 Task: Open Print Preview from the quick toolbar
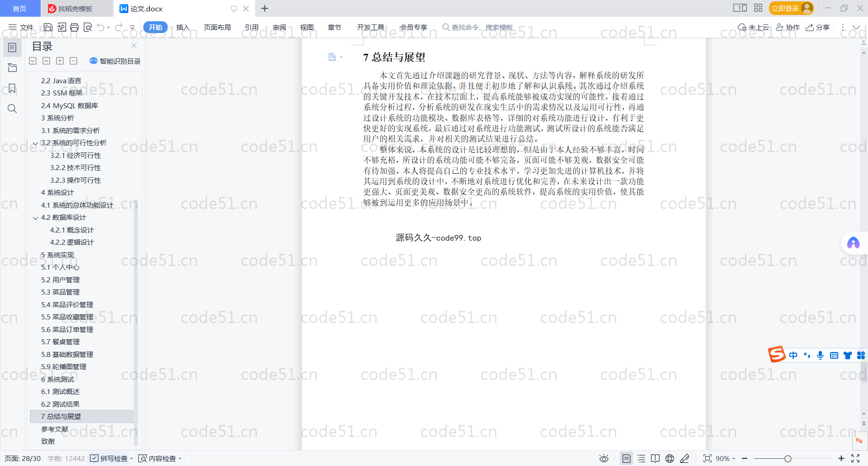(x=88, y=27)
